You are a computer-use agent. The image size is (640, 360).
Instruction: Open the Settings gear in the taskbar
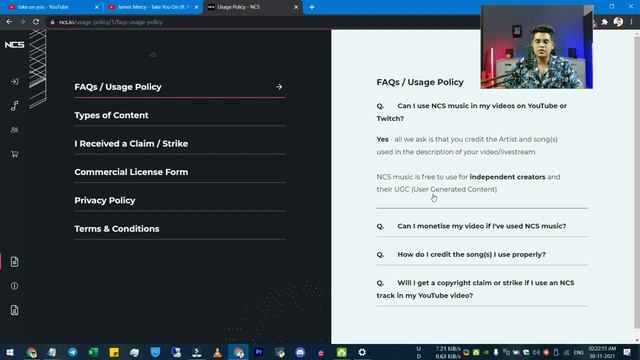tap(362, 352)
